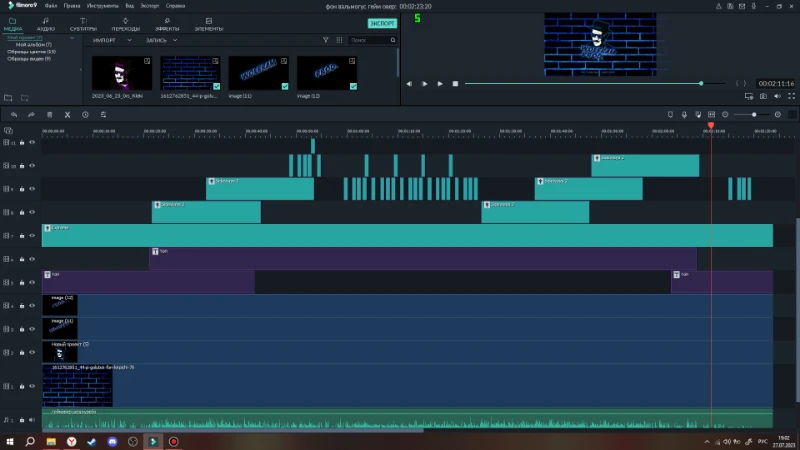Open the Справка menu
Viewport: 800px width, 450px height.
tap(176, 6)
